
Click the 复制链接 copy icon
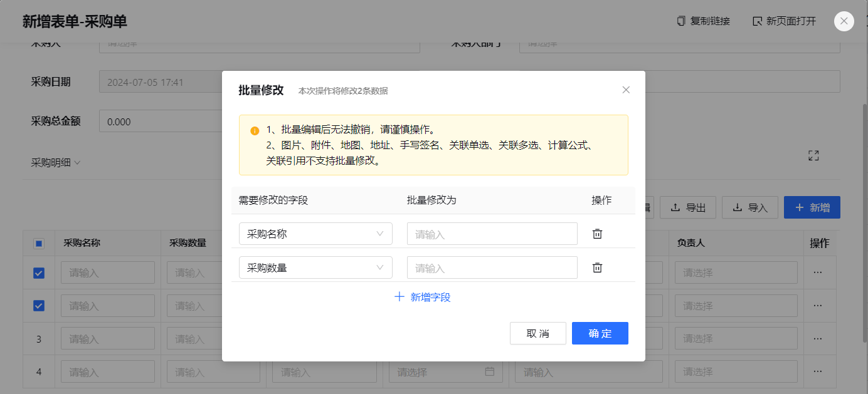click(681, 21)
